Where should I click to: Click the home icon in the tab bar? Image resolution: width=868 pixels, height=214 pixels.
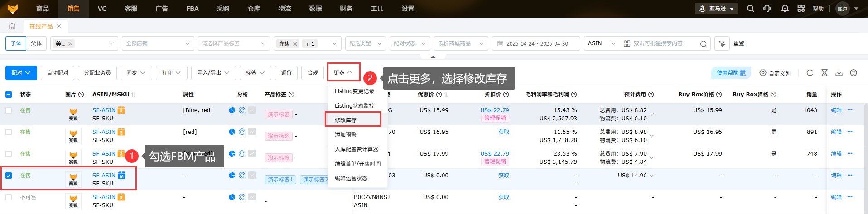12,26
